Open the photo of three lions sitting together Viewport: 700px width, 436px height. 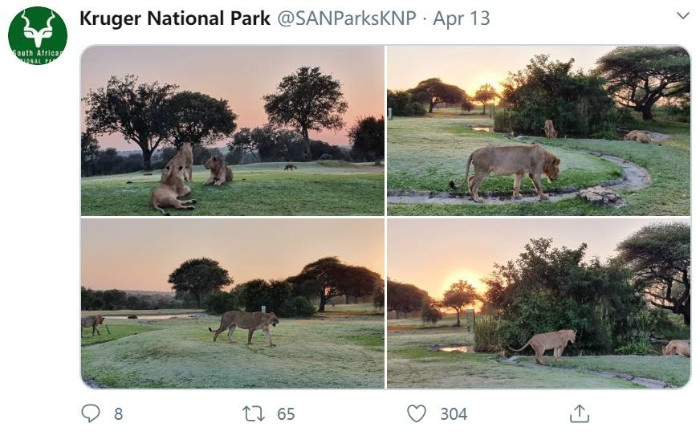pyautogui.click(x=232, y=130)
